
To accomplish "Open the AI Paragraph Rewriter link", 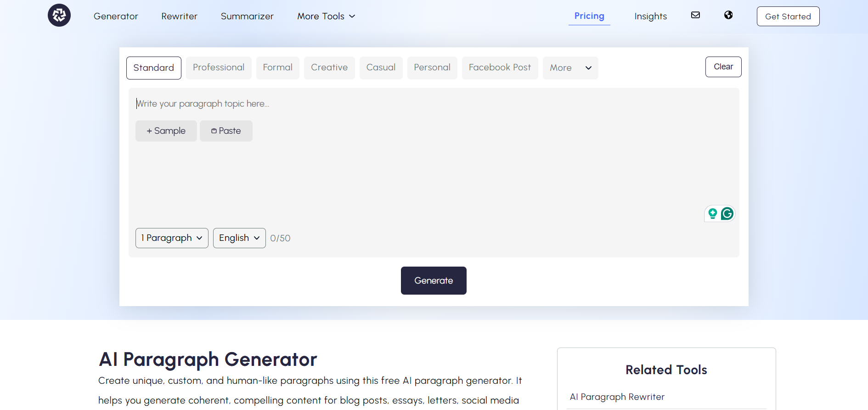I will 617,397.
